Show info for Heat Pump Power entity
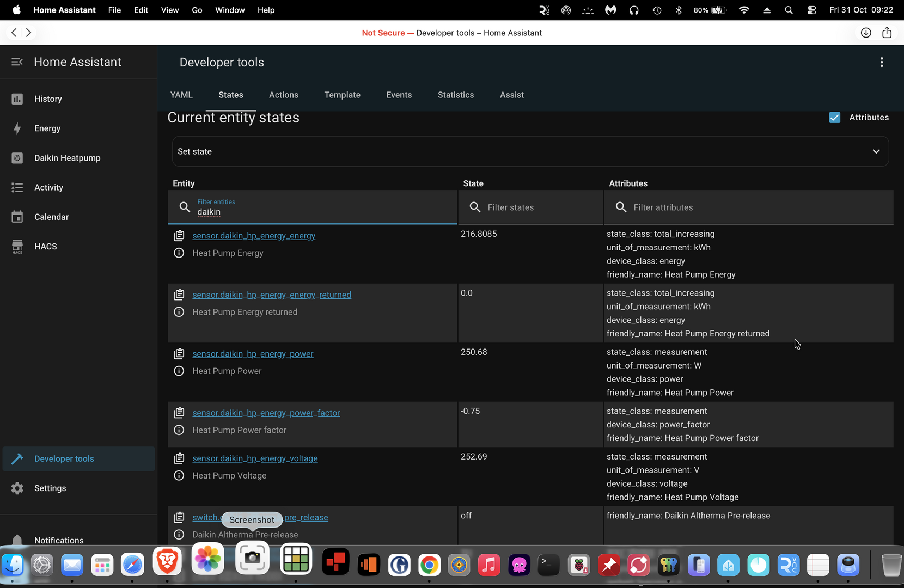The image size is (904, 588). 179,371
